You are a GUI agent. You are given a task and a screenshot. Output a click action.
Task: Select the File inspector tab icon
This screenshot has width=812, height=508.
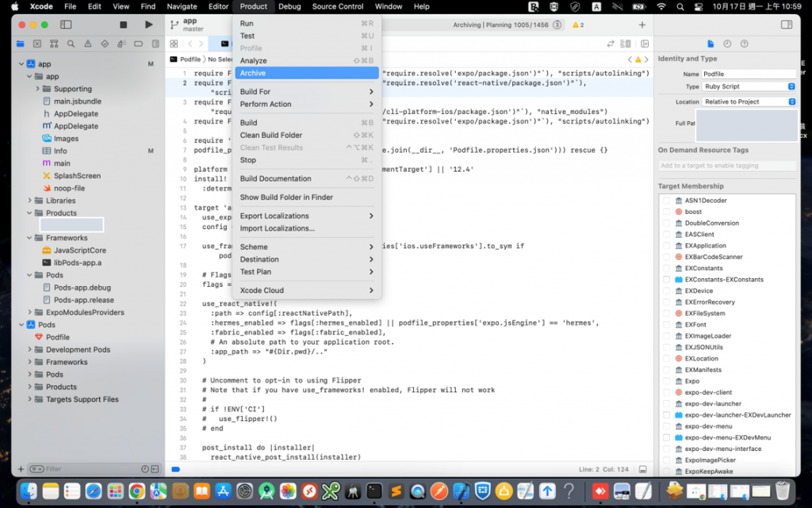coord(710,44)
